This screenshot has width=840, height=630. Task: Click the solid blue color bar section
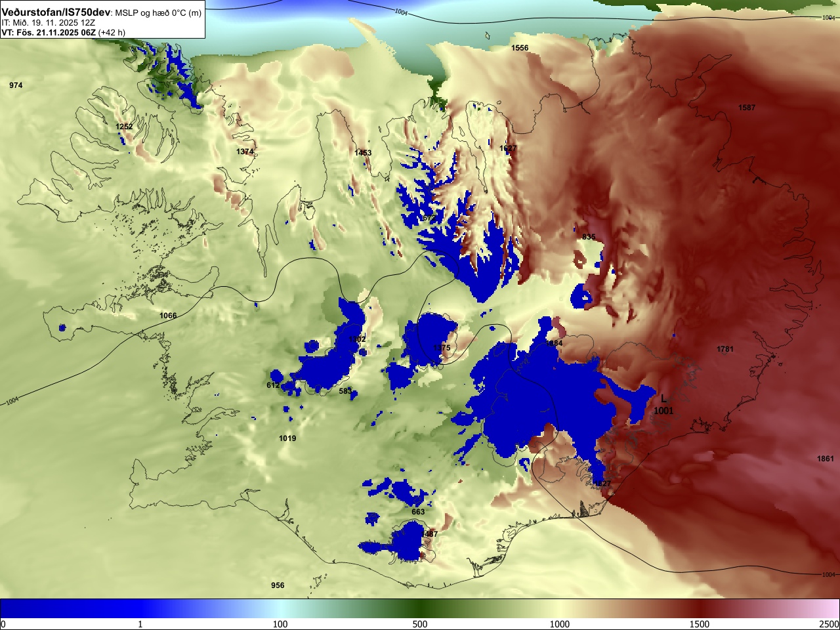(x=70, y=608)
